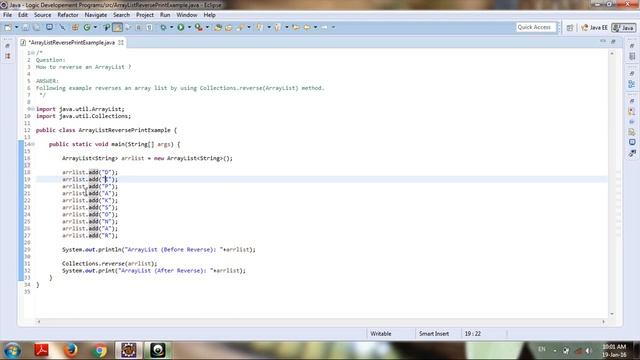Screen dimensions: 640x360
Task: Click the horizontal scrollbar right arrow
Action: click(x=603, y=322)
